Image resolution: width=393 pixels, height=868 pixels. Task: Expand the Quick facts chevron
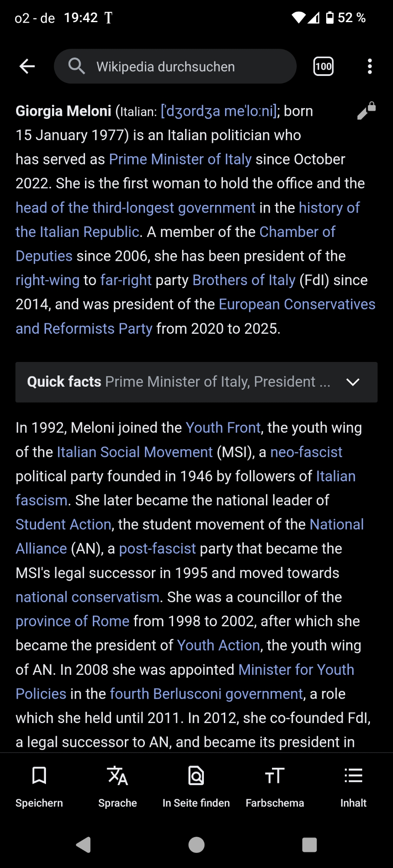(353, 382)
